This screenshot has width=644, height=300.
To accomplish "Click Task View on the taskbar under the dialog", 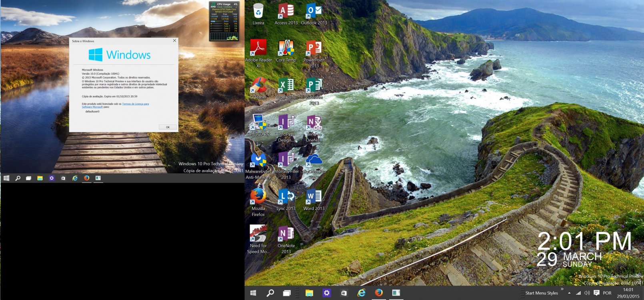I will [x=28, y=178].
